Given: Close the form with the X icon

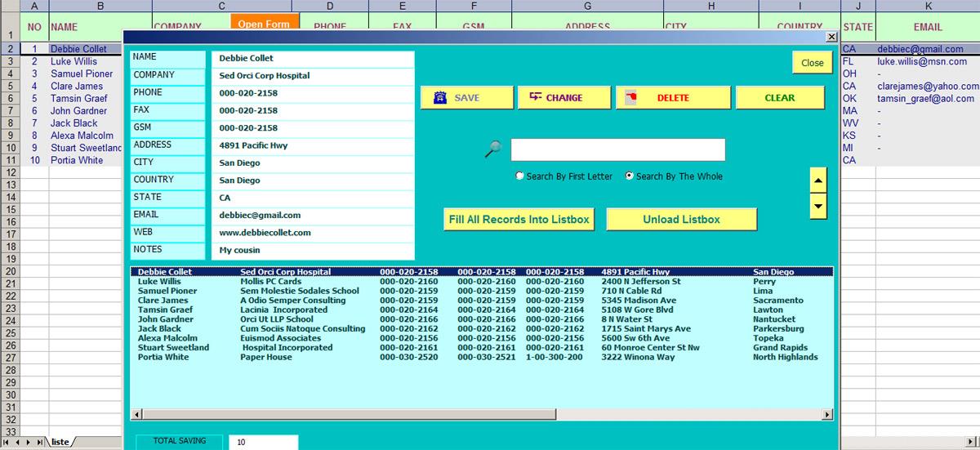Looking at the screenshot, I should [x=831, y=37].
